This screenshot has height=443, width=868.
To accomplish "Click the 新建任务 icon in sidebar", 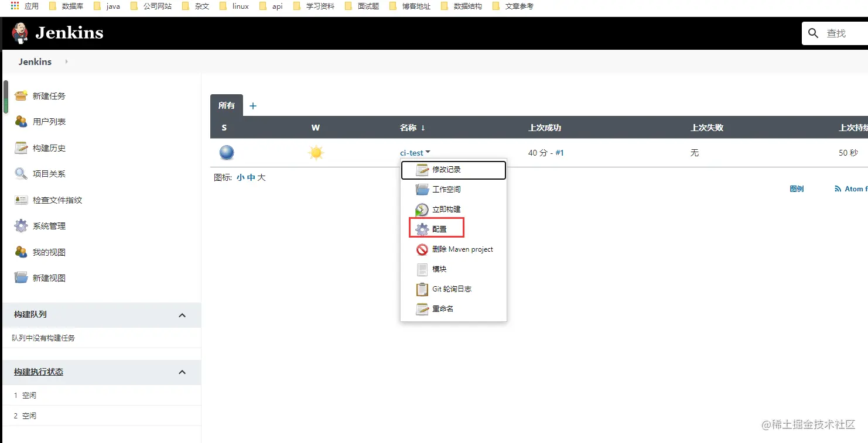I will coord(21,95).
